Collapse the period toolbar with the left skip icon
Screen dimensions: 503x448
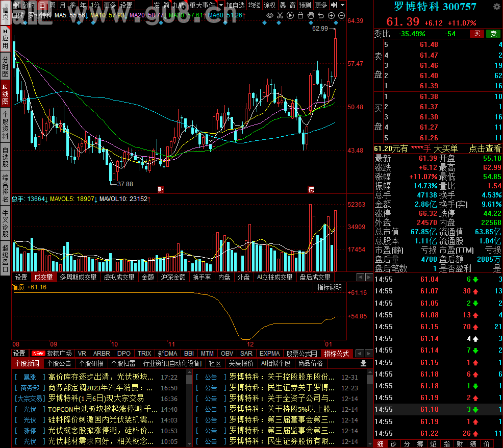[x=16, y=5]
